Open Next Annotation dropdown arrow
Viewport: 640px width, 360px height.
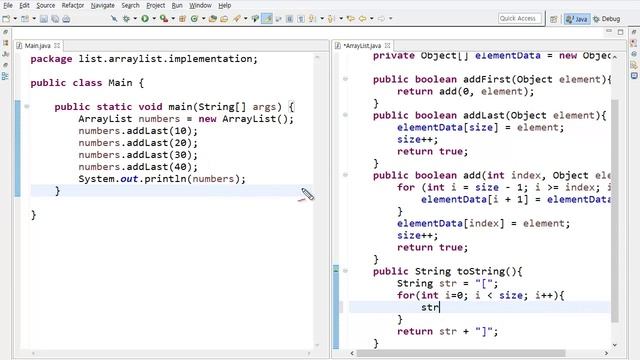pos(322,19)
